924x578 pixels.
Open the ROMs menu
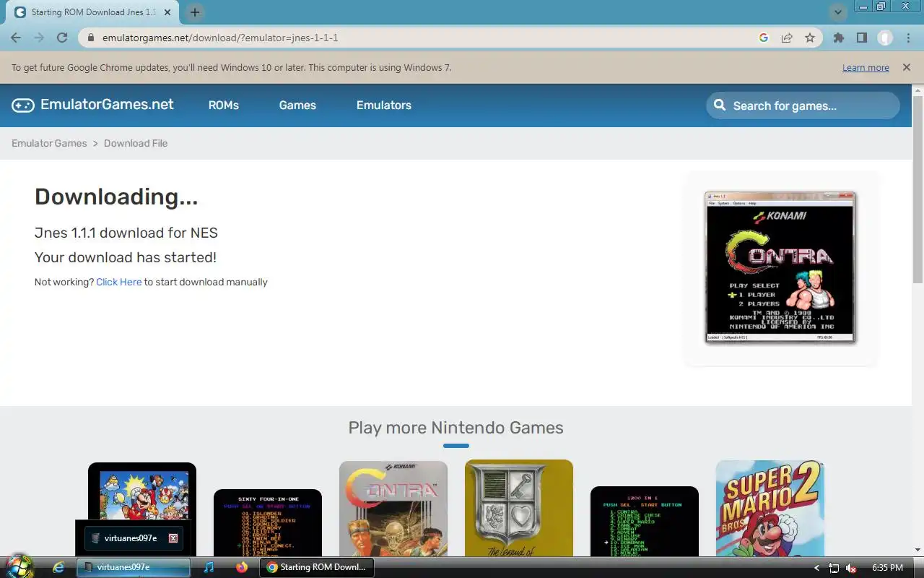[223, 105]
